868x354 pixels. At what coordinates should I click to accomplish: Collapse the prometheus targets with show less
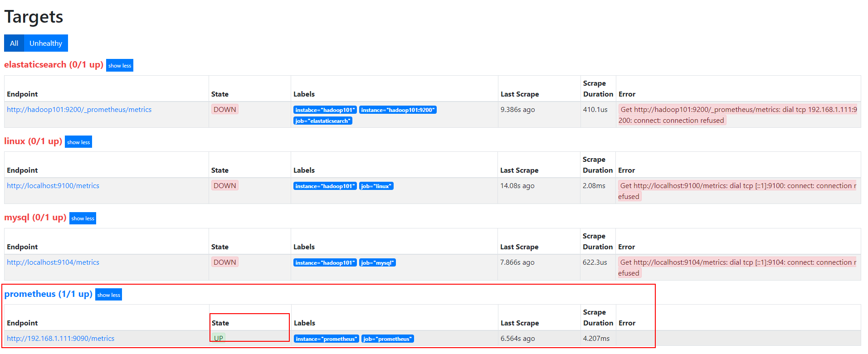pos(109,295)
